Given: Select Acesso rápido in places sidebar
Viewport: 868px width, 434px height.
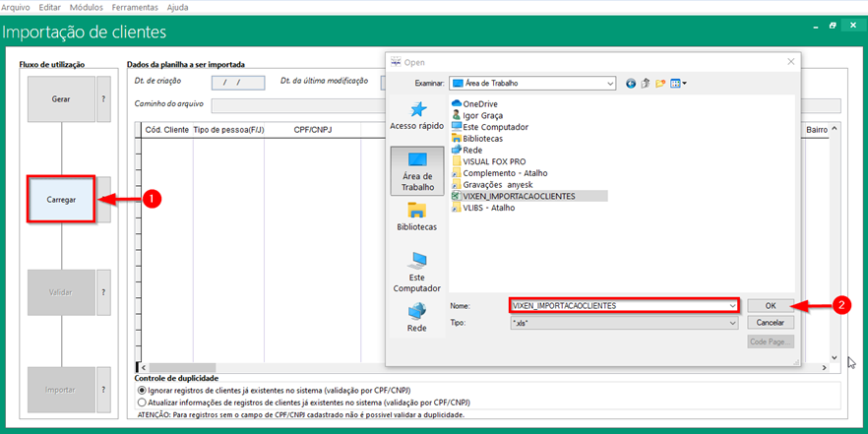Looking at the screenshot, I should pyautogui.click(x=416, y=116).
